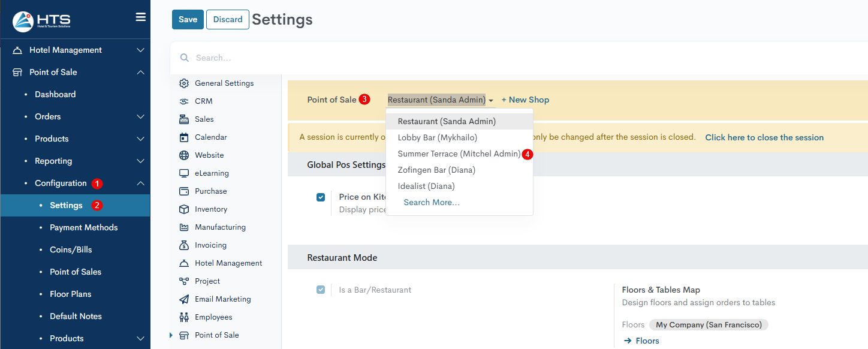Click the Calendar icon in settings list
The height and width of the screenshot is (349, 868).
184,137
